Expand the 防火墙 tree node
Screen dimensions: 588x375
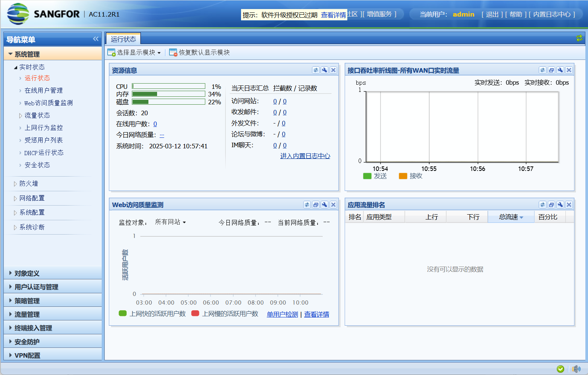(x=29, y=184)
